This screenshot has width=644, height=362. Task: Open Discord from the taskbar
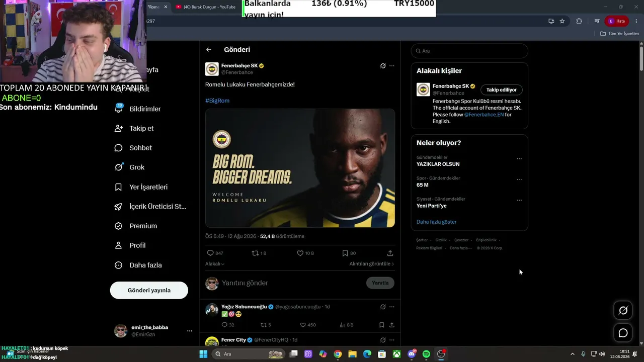tap(412, 354)
